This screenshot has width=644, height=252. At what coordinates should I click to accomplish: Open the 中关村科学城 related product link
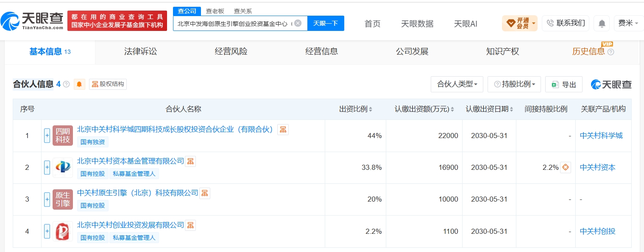tap(601, 136)
